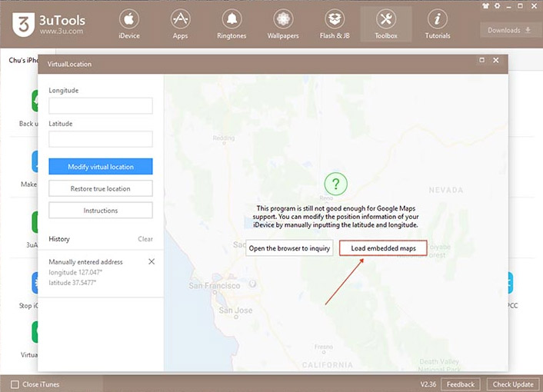Click Modify virtual location button
543x392 pixels.
tap(101, 167)
